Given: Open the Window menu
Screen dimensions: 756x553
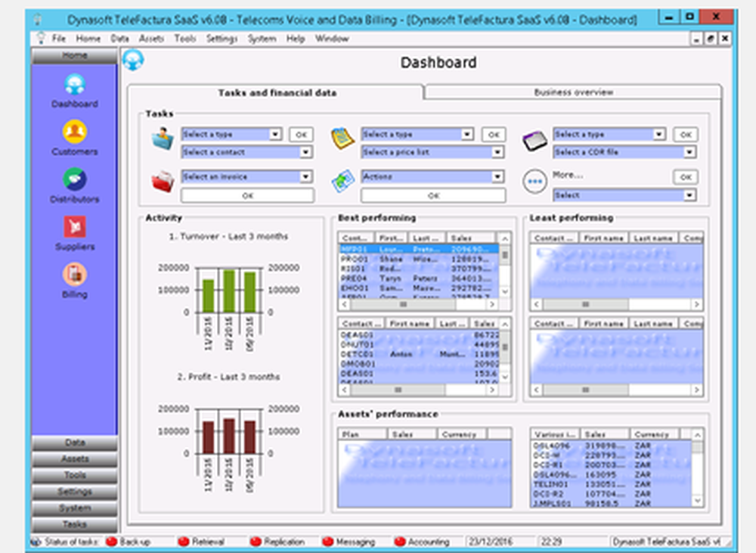Looking at the screenshot, I should click(x=332, y=39).
